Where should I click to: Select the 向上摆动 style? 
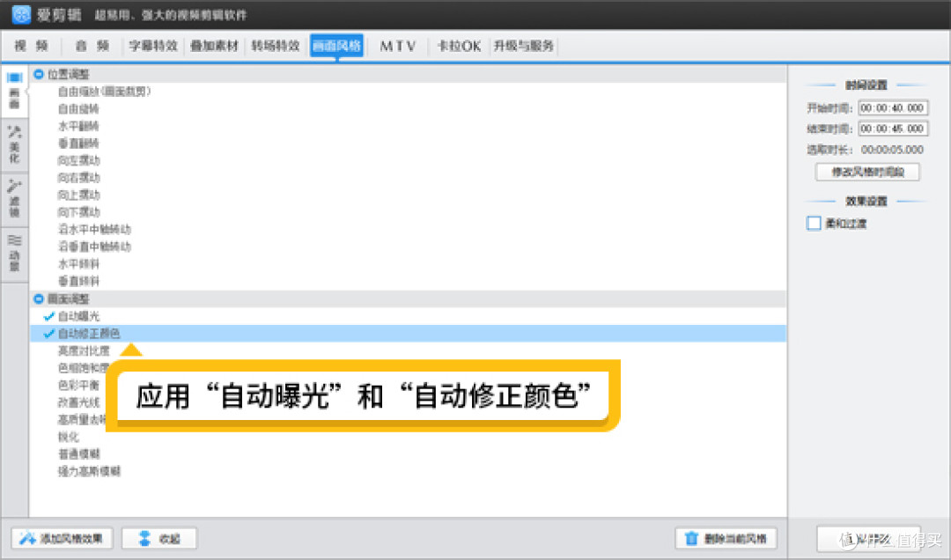(79, 195)
